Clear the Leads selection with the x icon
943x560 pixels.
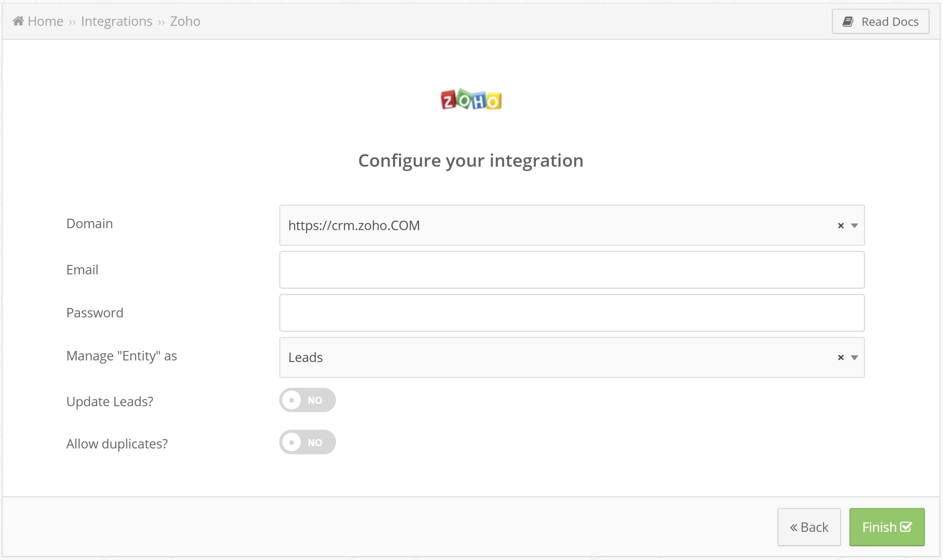pyautogui.click(x=840, y=357)
